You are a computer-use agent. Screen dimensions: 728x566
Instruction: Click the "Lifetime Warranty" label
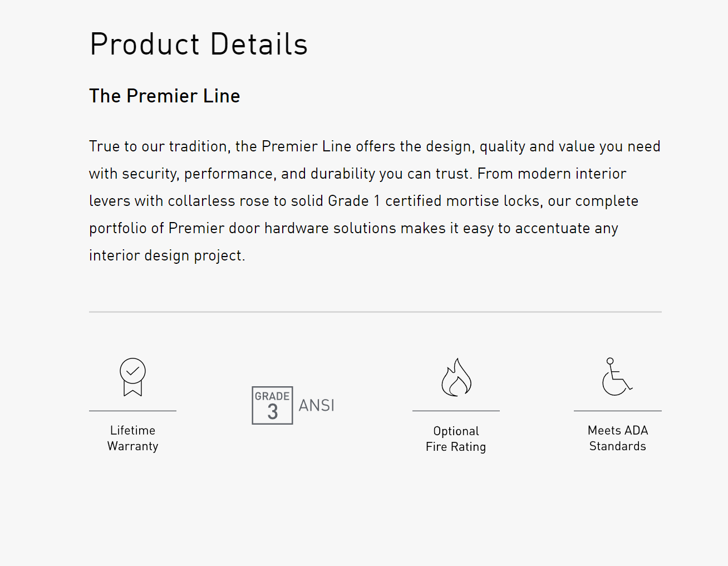[x=132, y=438]
